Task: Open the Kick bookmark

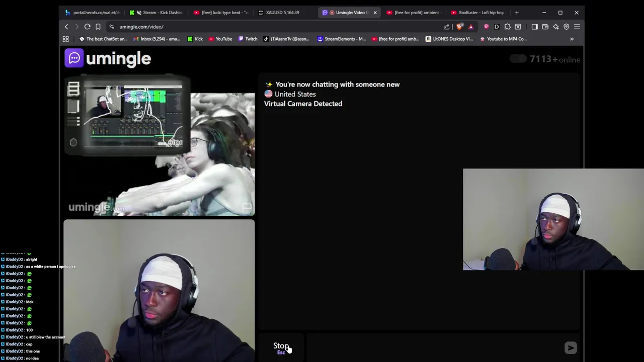Action: [x=195, y=39]
